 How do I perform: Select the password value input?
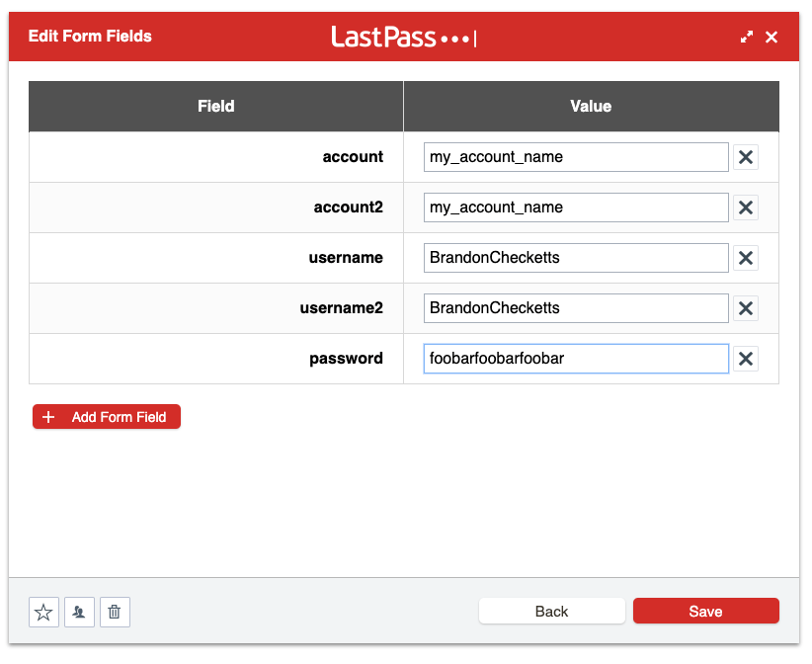tap(576, 358)
